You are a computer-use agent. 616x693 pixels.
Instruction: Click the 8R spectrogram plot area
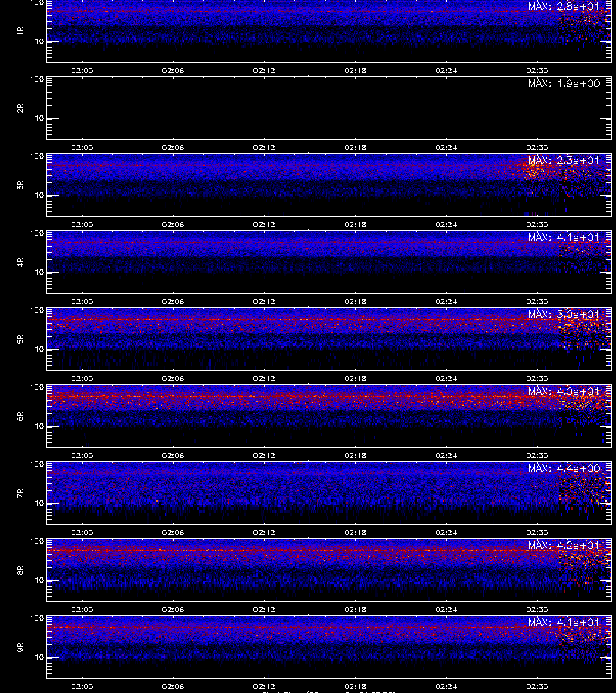coord(330,570)
